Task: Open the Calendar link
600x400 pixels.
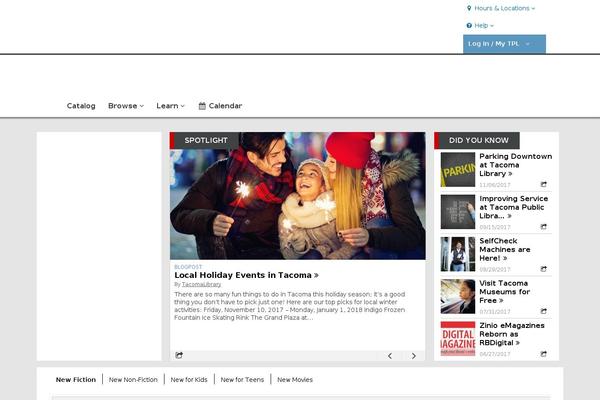Action: tap(220, 106)
